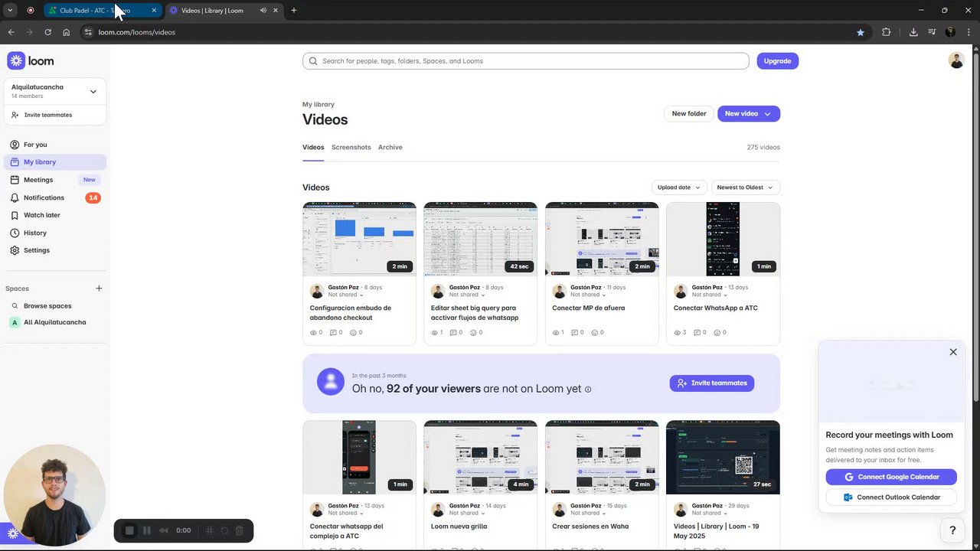This screenshot has height=551, width=980.
Task: Reload the page
Action: (47, 32)
